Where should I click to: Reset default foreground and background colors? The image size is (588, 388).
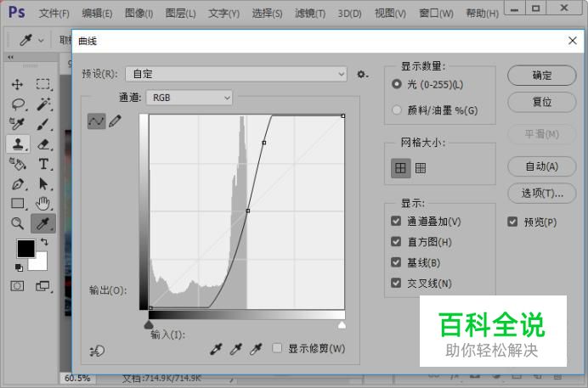coord(19,267)
